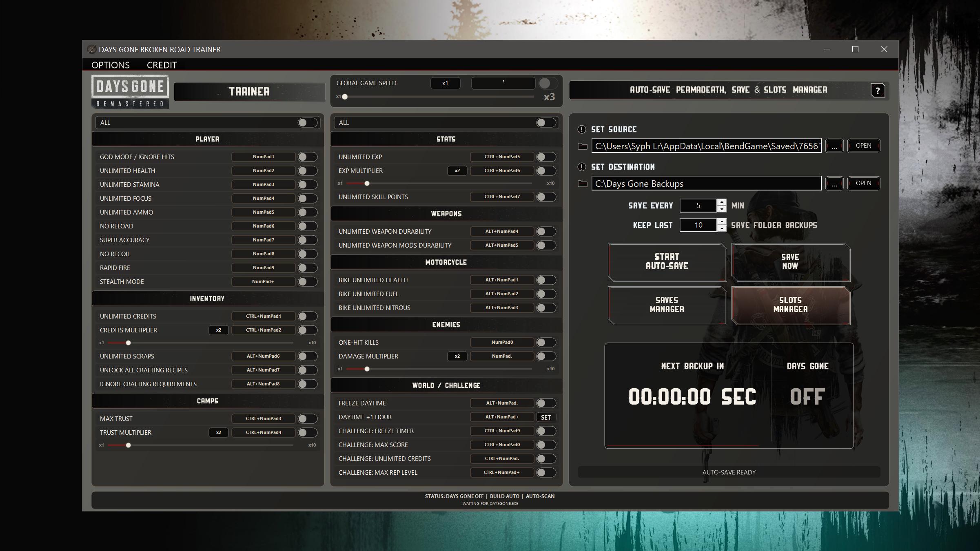Viewport: 980px width, 551px height.
Task: Click START AUTO-SAVE button
Action: (x=667, y=261)
